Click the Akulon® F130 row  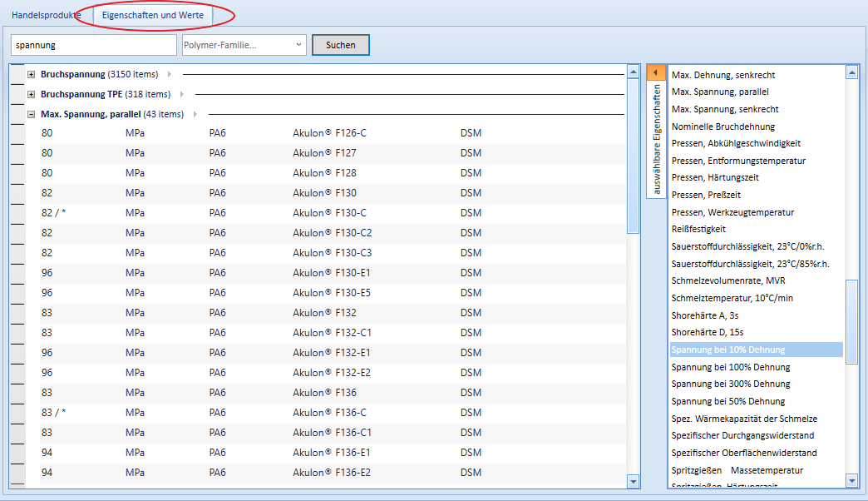pyautogui.click(x=333, y=193)
